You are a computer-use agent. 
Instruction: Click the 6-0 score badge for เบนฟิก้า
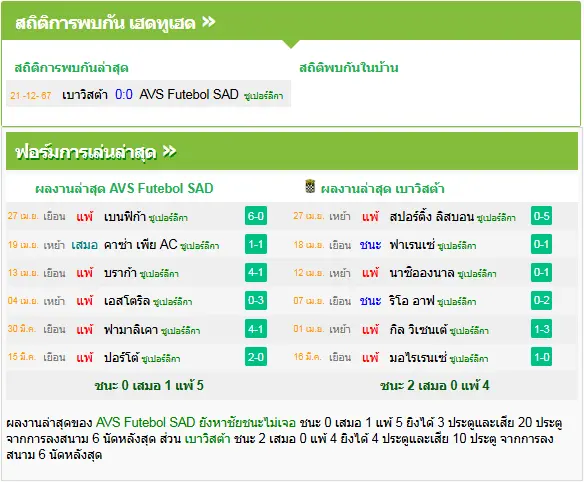(256, 216)
